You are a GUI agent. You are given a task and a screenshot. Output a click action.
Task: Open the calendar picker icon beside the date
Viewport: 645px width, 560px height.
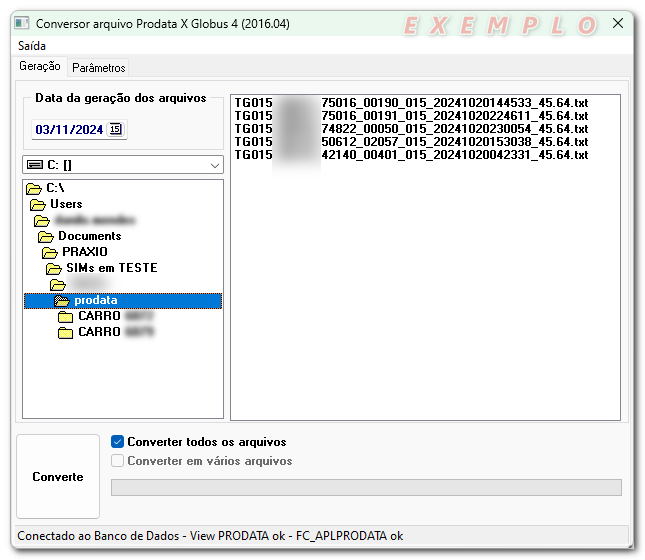[115, 129]
